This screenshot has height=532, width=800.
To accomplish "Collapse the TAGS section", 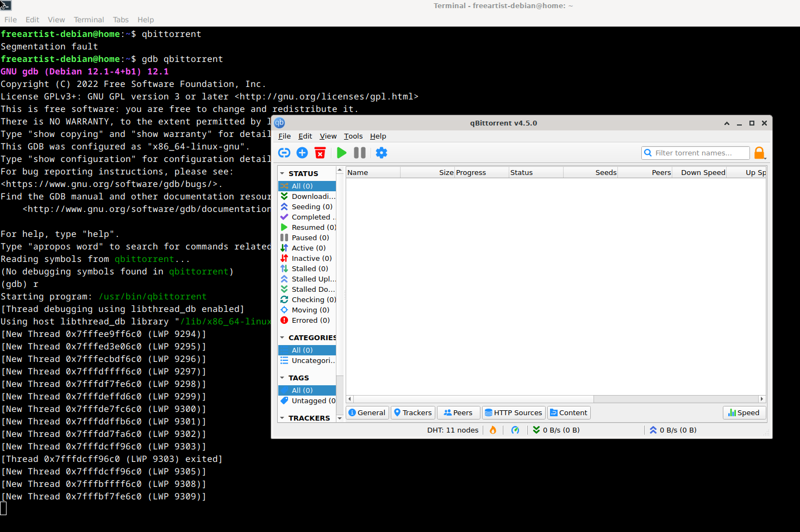I will pos(282,378).
